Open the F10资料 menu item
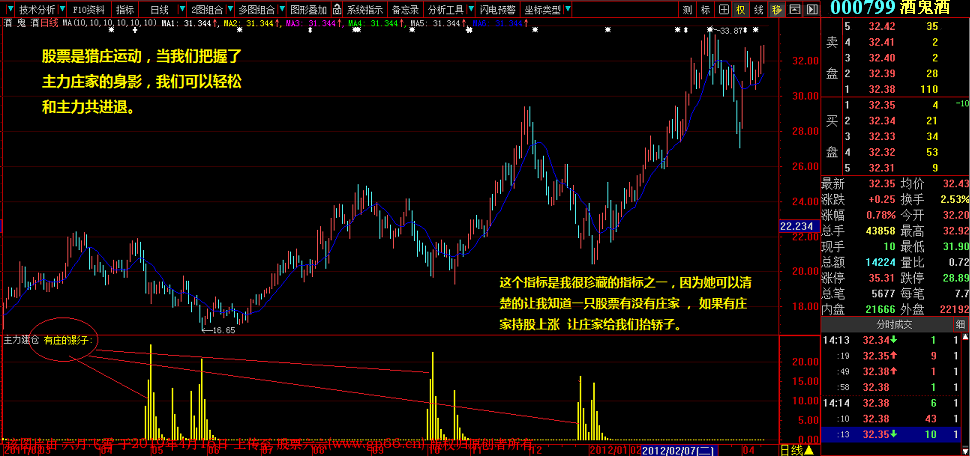The width and height of the screenshot is (970, 456). (89, 8)
